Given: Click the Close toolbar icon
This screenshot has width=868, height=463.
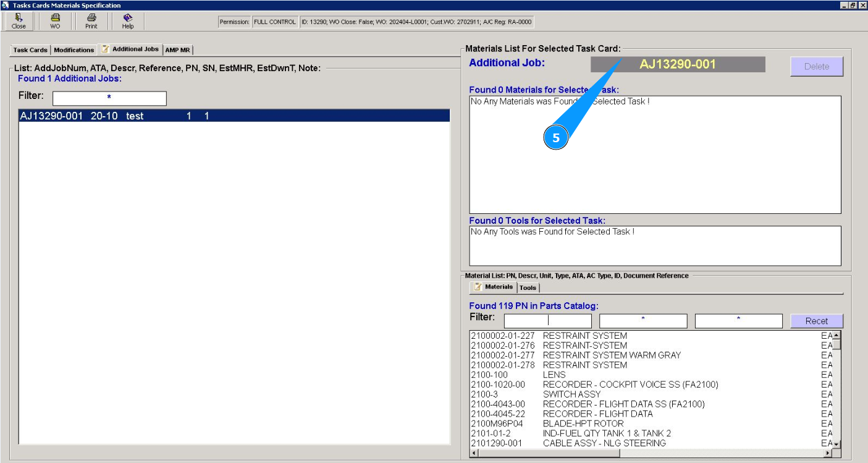Looking at the screenshot, I should (x=19, y=21).
